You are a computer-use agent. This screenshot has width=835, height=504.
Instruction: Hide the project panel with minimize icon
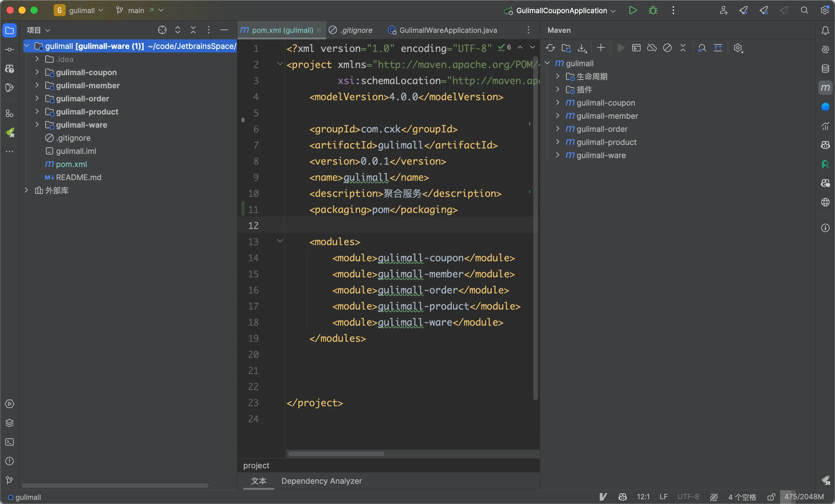(x=224, y=30)
